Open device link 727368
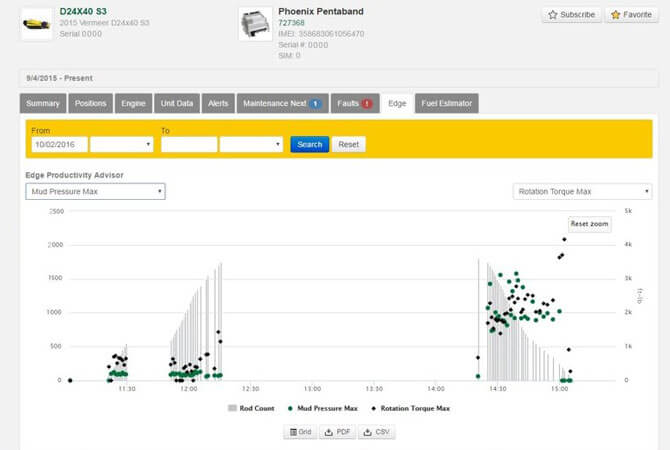The width and height of the screenshot is (670, 450). [x=291, y=22]
